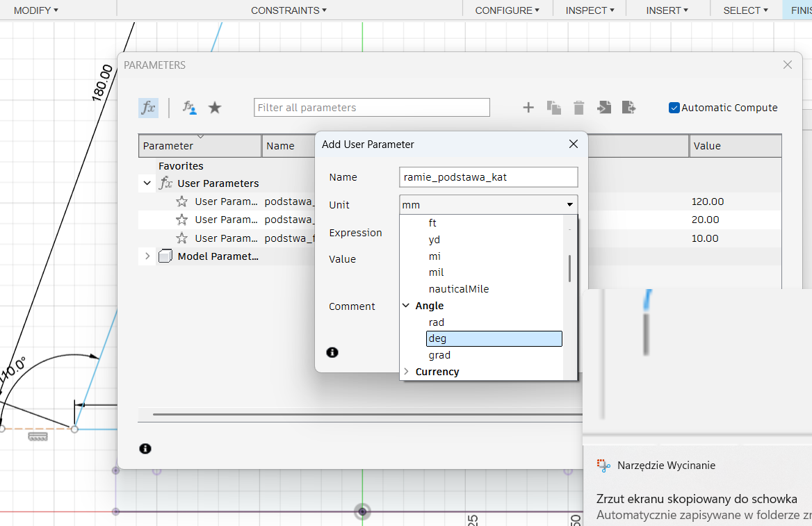Image resolution: width=812 pixels, height=526 pixels.
Task: Click the plus icon to add parameter
Action: [x=528, y=108]
